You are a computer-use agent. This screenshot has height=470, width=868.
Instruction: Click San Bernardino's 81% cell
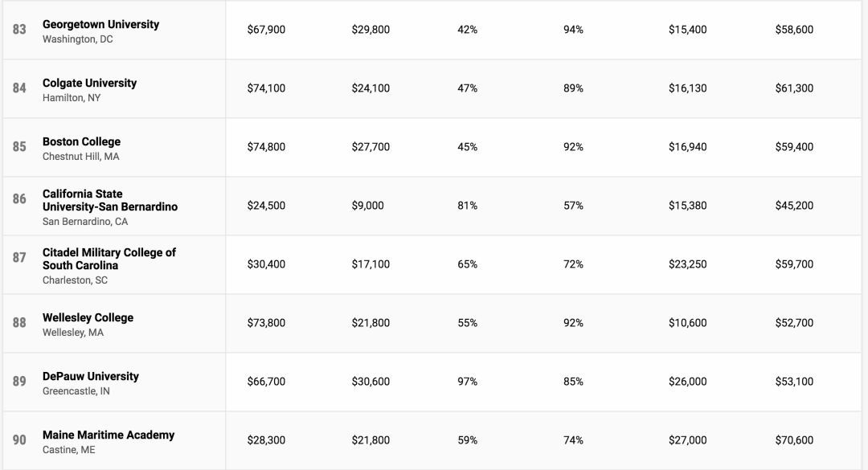(x=467, y=206)
